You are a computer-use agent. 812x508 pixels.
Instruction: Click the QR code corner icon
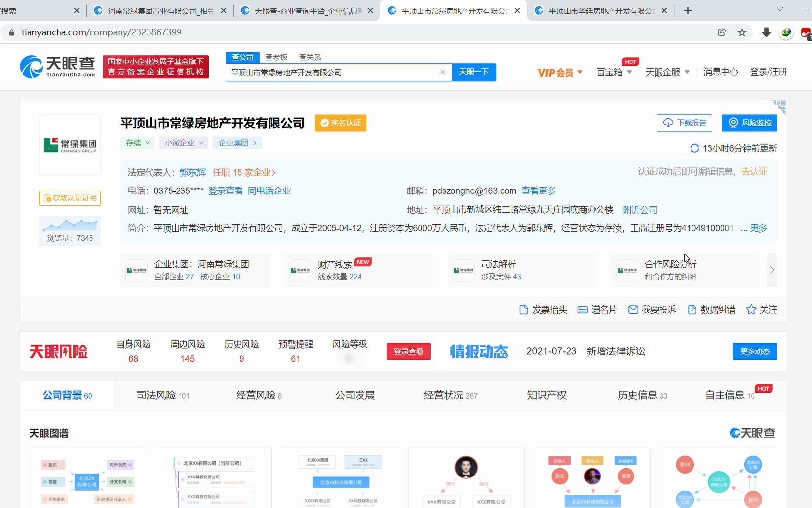click(779, 107)
